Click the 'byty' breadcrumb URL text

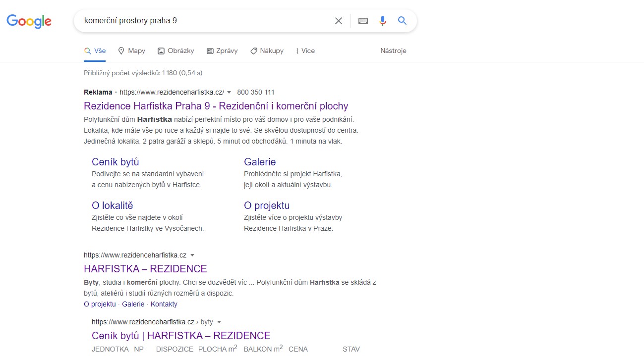point(207,322)
